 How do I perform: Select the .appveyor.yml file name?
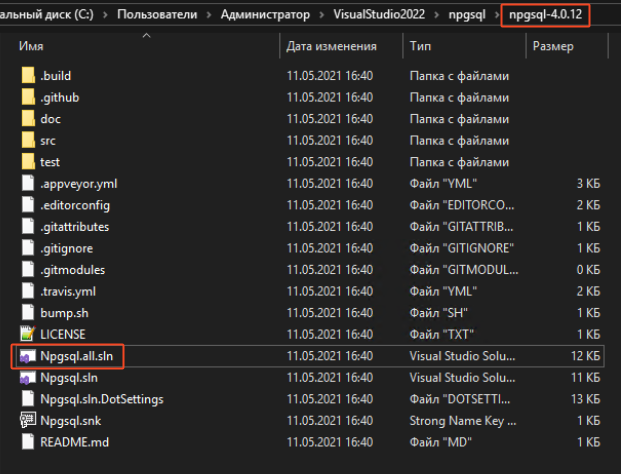pos(78,184)
